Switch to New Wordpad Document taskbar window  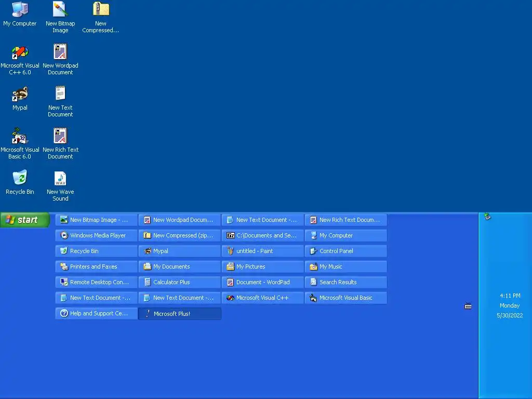(x=179, y=220)
